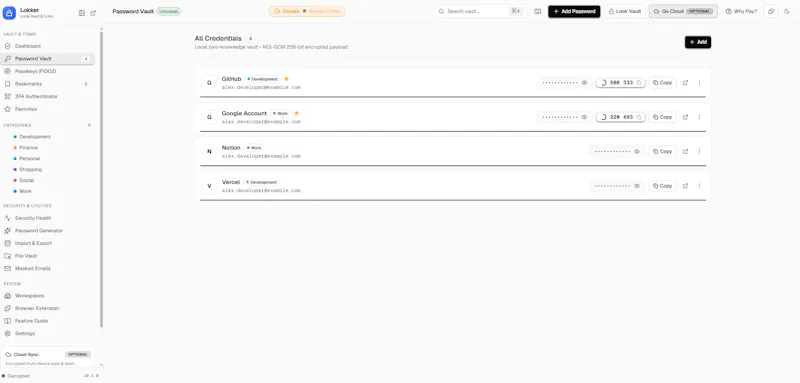Open the Why Pay? link
Viewport: 800px width, 383px height.
tap(741, 11)
